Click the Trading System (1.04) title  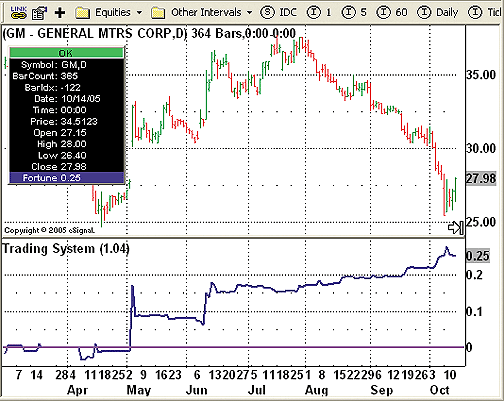66,249
